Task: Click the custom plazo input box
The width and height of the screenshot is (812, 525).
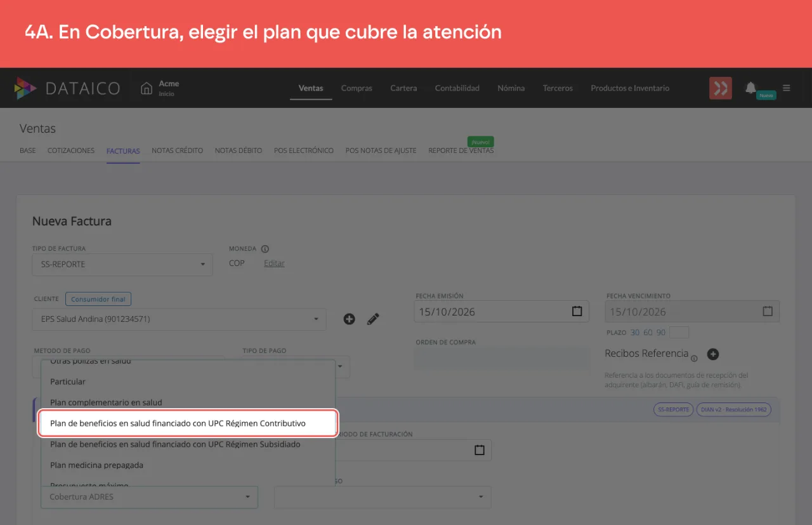Action: click(679, 333)
